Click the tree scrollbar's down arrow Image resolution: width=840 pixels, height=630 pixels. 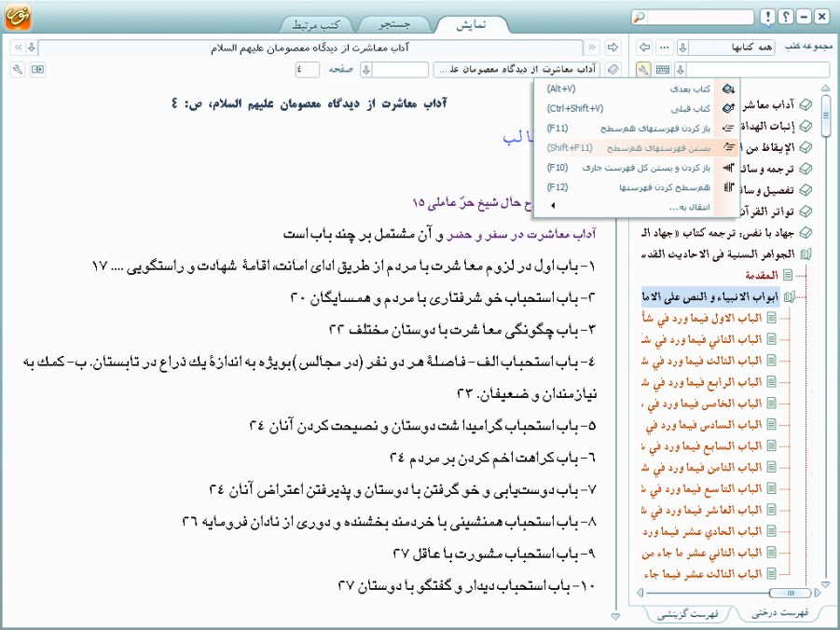click(825, 584)
